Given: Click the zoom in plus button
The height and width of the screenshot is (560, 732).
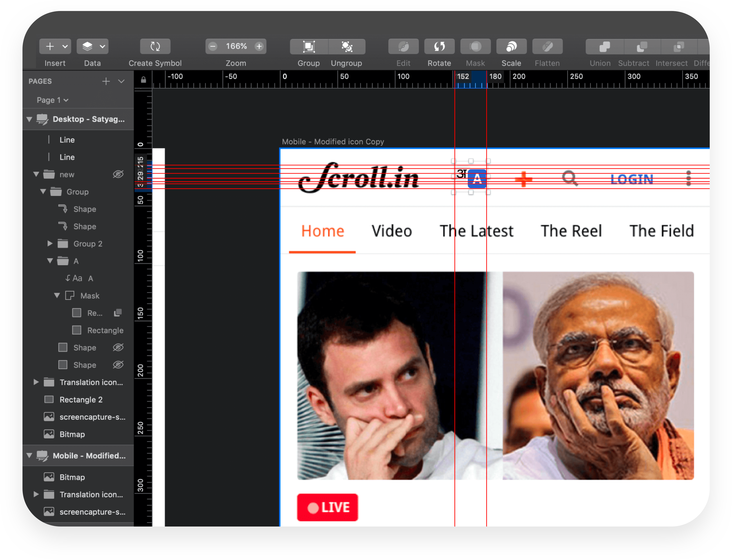Looking at the screenshot, I should [x=259, y=46].
